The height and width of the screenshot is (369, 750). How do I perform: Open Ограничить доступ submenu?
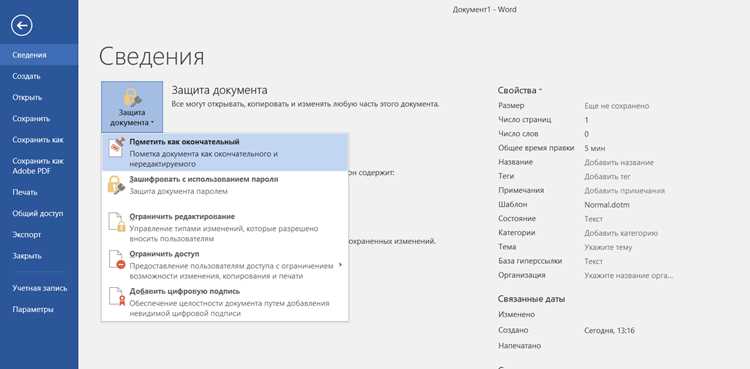tap(225, 265)
